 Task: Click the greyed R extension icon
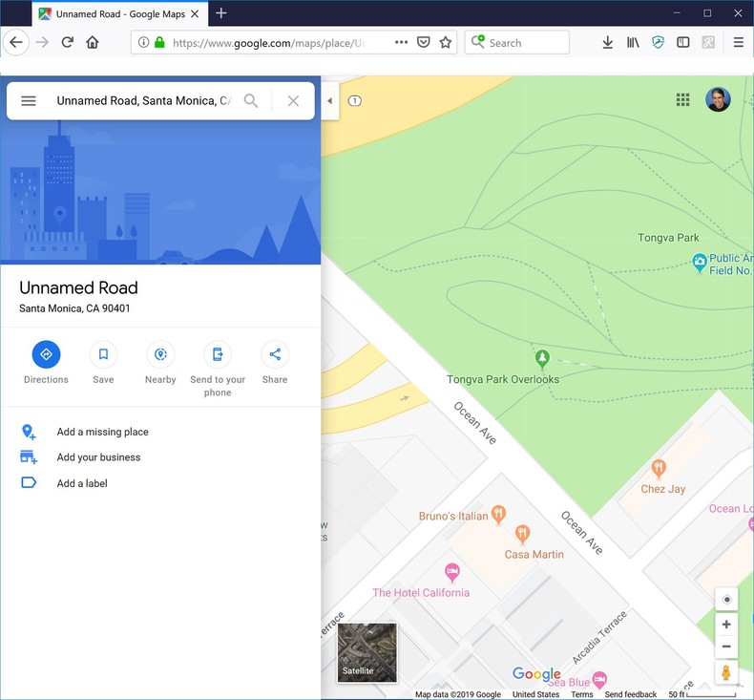point(708,42)
